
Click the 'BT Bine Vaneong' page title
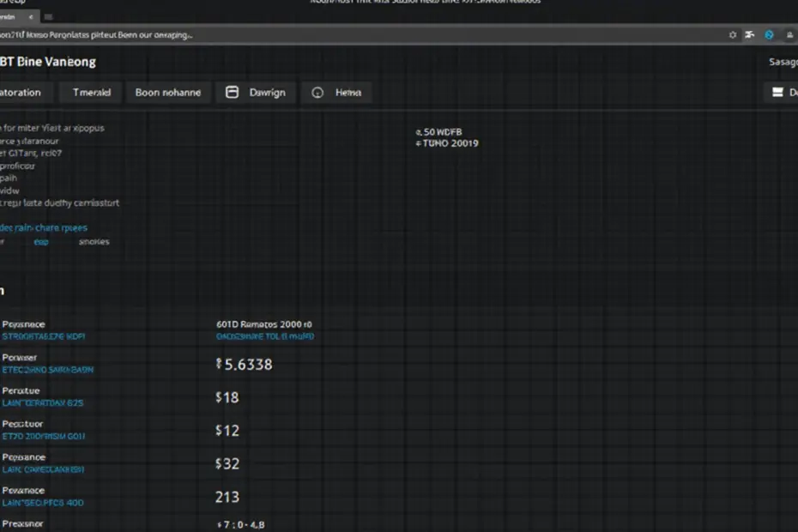48,62
